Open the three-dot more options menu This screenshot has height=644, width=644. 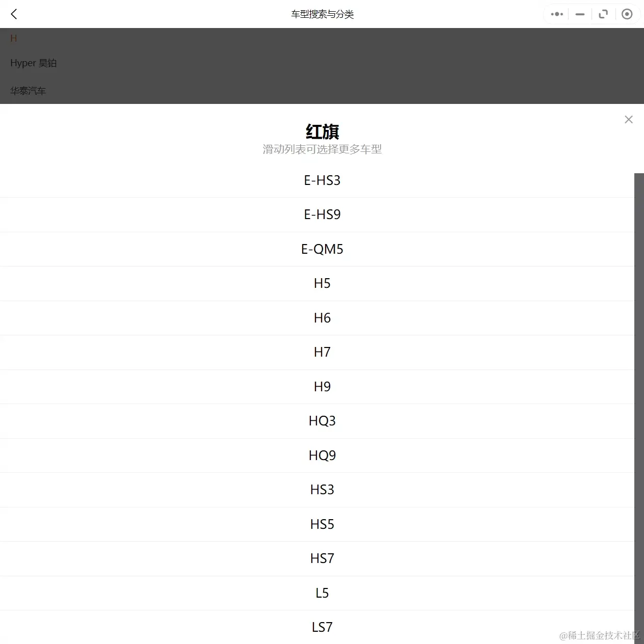[x=557, y=14]
